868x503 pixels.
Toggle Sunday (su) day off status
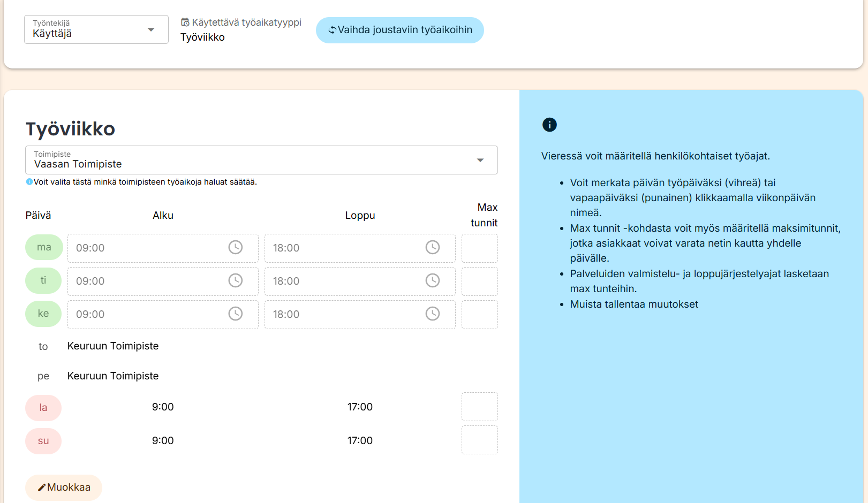pyautogui.click(x=43, y=441)
